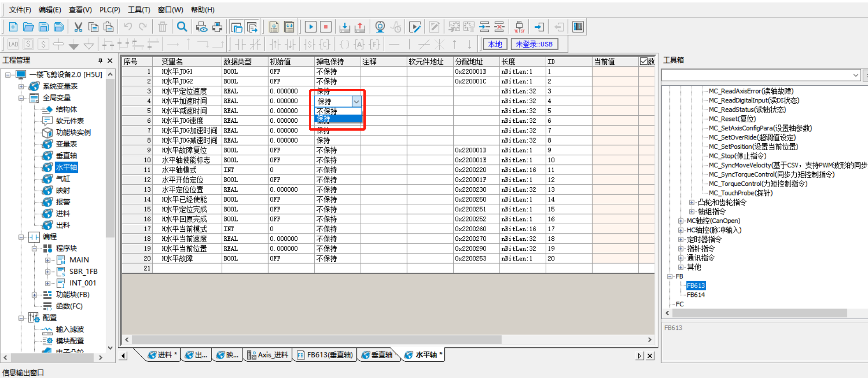Expand the 系统变量表 tree node

tap(21, 86)
